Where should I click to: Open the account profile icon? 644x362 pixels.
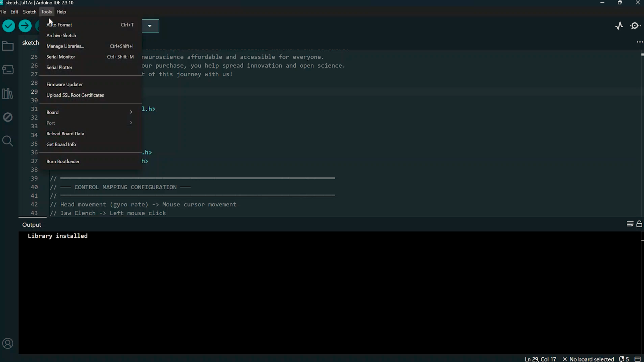(8, 343)
